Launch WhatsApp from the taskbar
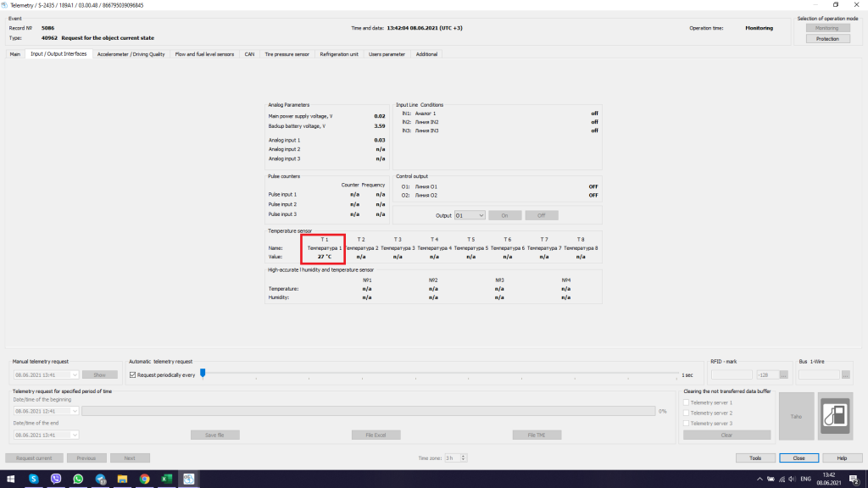 78,479
